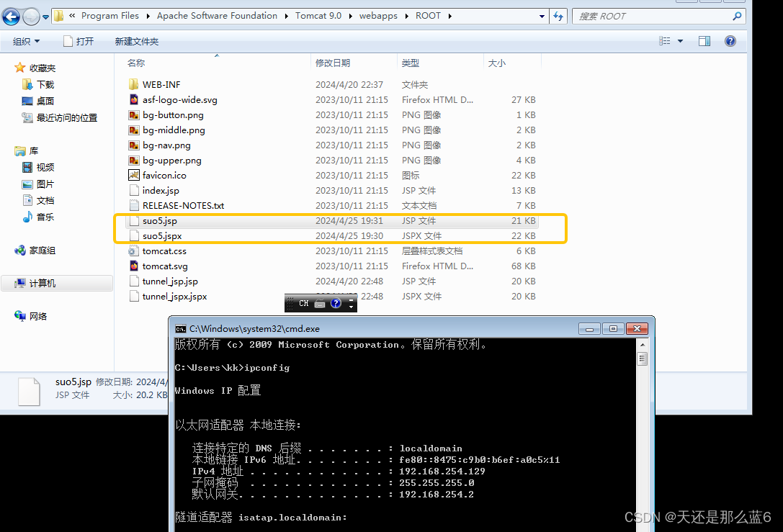
Task: Click the Tomcat 9.0 breadcrumb item
Action: (319, 15)
